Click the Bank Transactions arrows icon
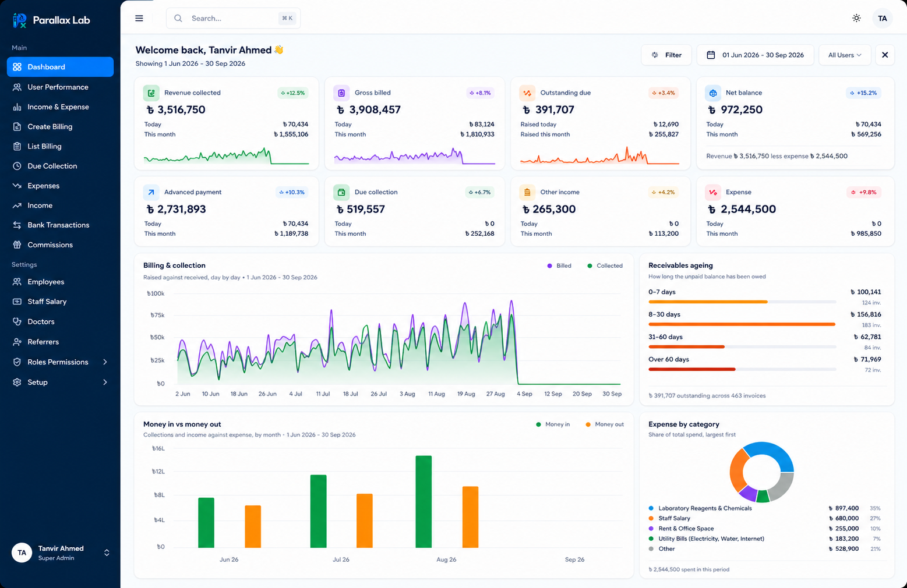The height and width of the screenshot is (588, 907). [x=17, y=225]
